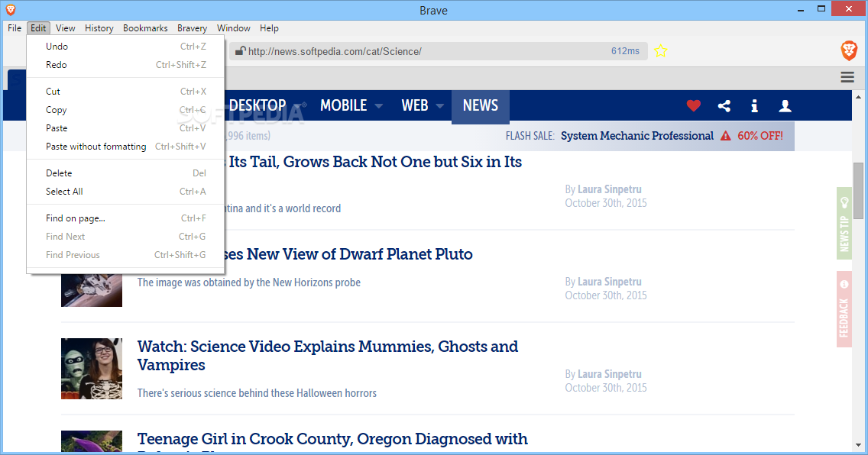Click the unlocked padlock icon in URL bar
The image size is (868, 455).
pyautogui.click(x=240, y=51)
